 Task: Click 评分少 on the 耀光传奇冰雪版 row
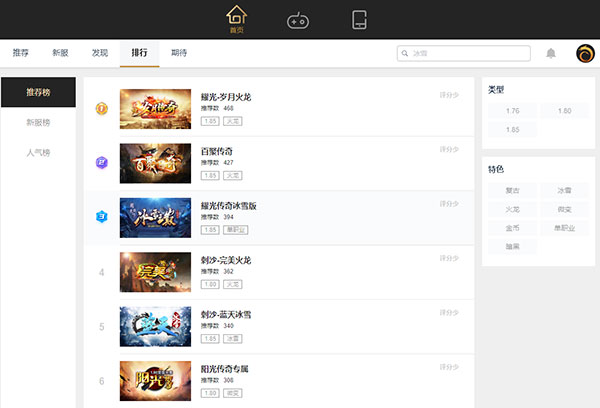coord(449,204)
